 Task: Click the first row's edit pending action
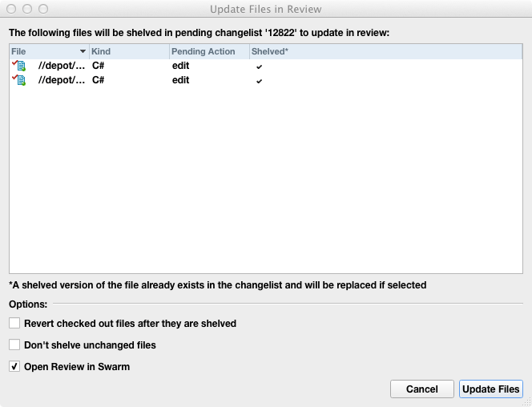(180, 66)
